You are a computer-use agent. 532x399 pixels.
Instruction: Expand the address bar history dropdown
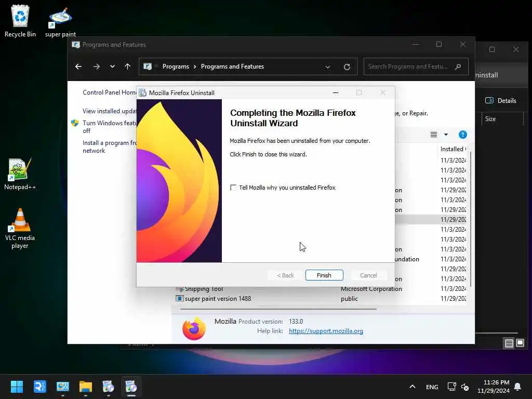pos(328,67)
